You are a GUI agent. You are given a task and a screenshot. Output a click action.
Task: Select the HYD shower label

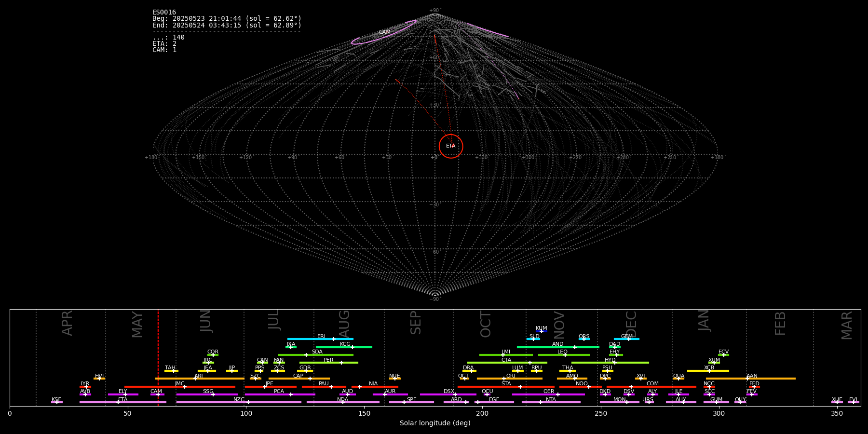(x=610, y=360)
